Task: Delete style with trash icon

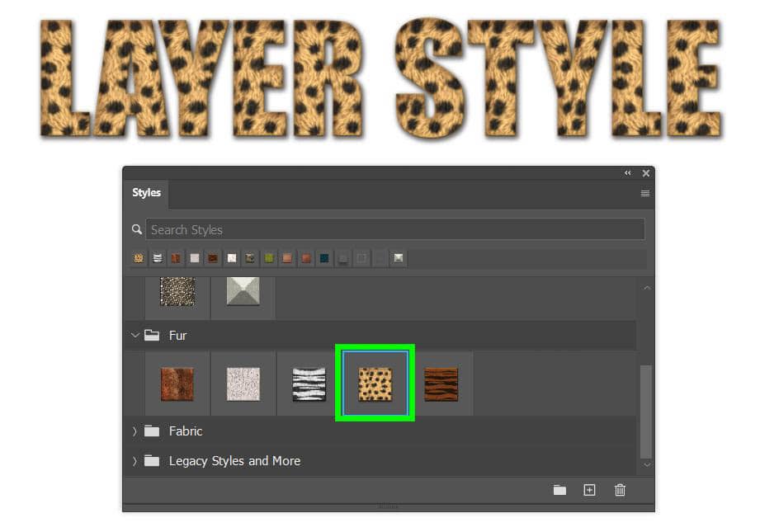Action: point(620,490)
